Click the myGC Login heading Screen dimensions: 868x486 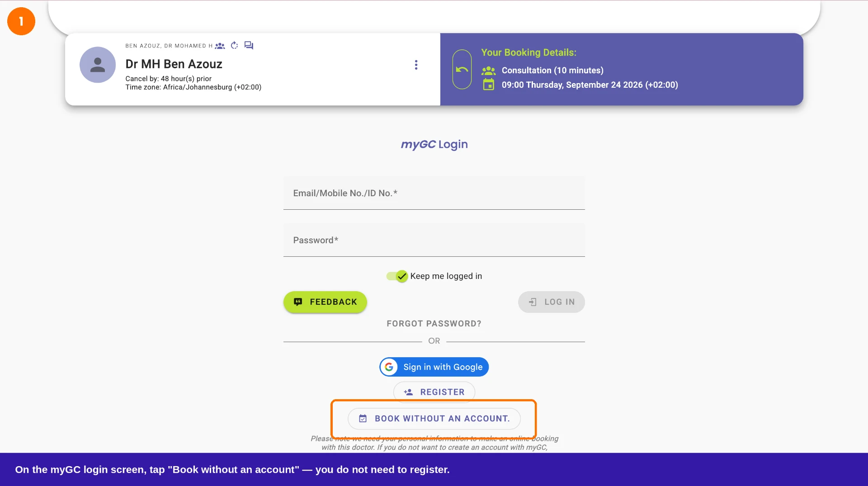pyautogui.click(x=434, y=145)
